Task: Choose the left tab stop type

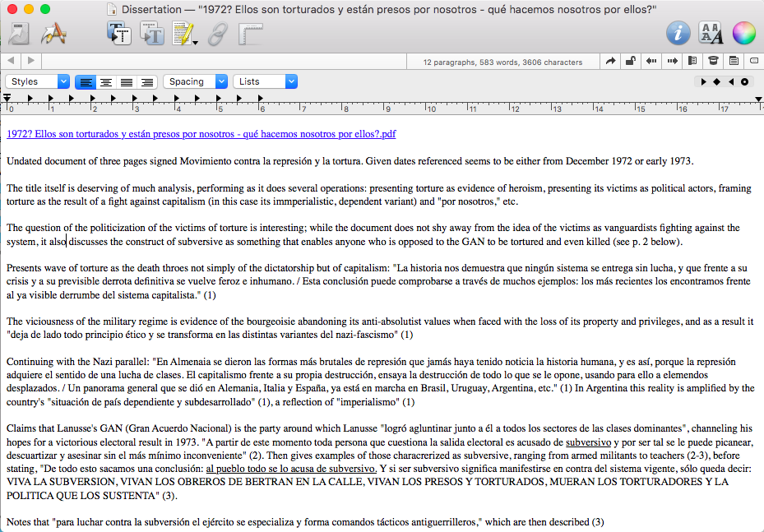Action: coord(703,82)
